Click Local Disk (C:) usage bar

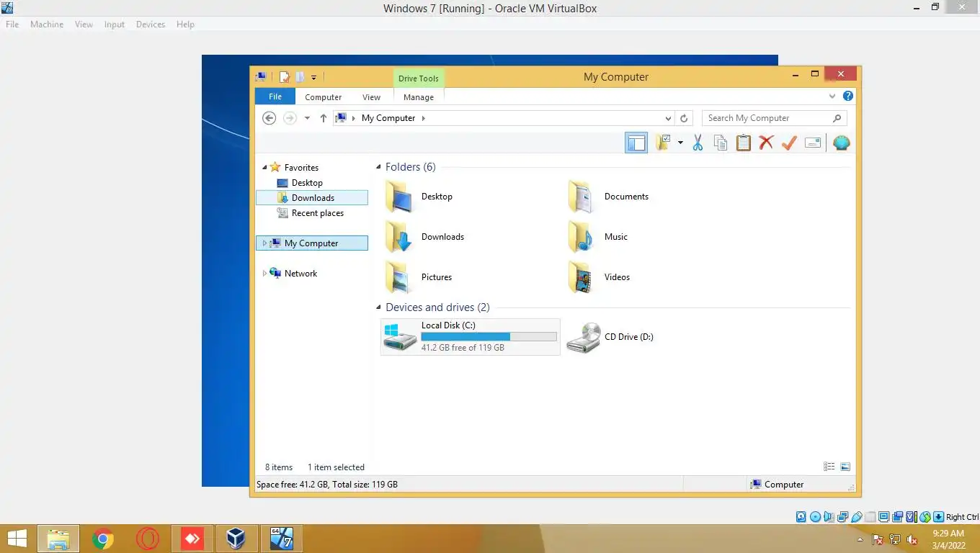(489, 336)
